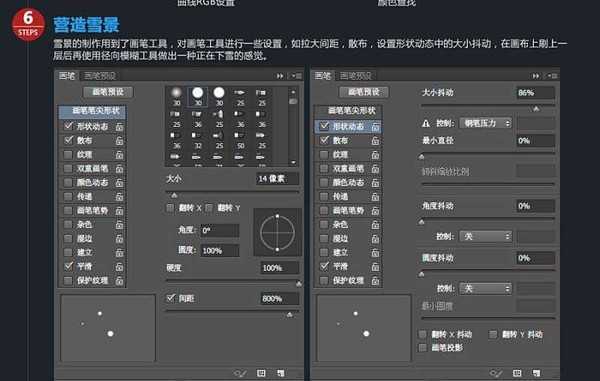Click the lock icon beside 建立 in the 大小抖动 panel

coord(375,252)
